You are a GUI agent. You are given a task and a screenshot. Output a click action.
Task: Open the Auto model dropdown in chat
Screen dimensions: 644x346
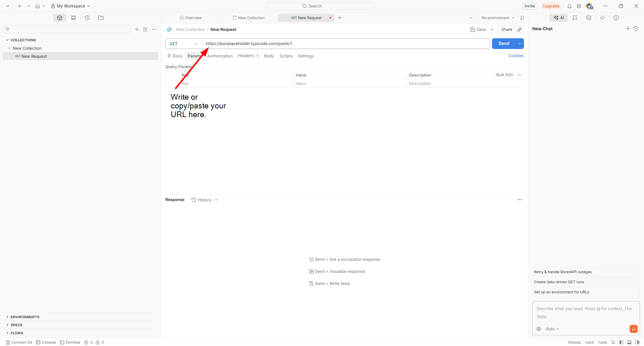(x=552, y=329)
